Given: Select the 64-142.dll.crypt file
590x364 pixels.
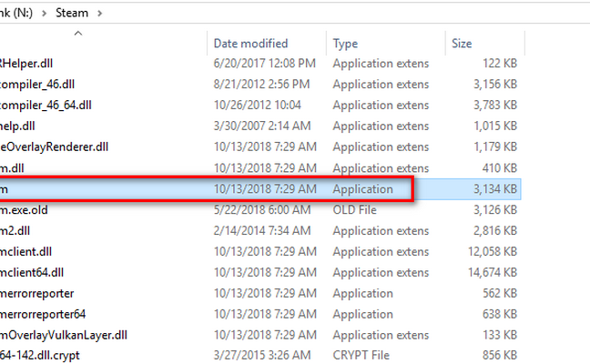Looking at the screenshot, I should point(40,355).
